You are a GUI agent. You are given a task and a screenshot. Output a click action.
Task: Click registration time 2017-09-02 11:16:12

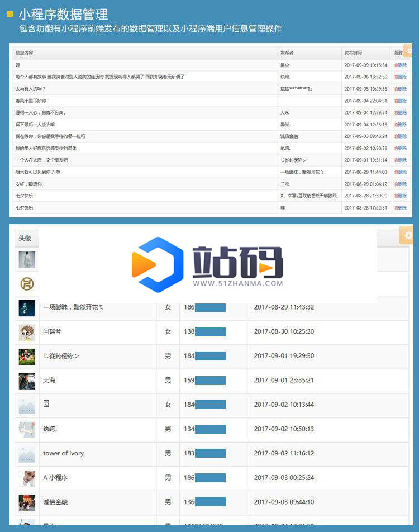(284, 453)
